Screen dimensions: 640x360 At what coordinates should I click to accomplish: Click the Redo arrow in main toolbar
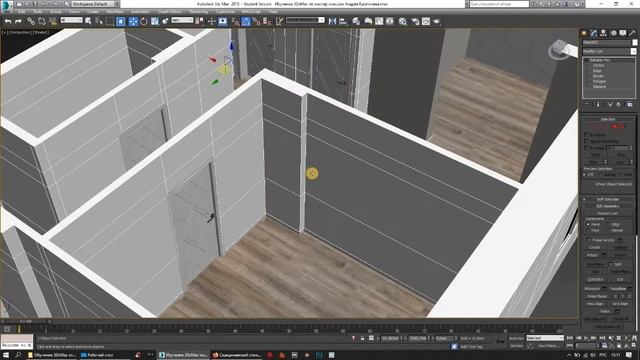(x=18, y=21)
